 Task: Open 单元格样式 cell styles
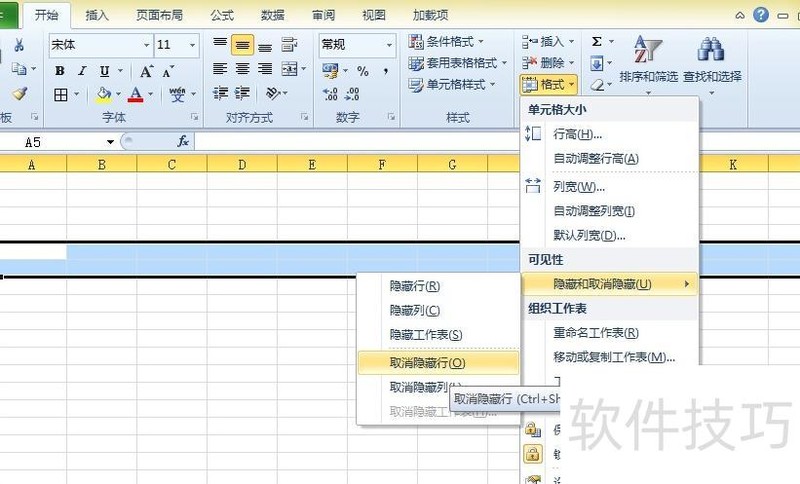(452, 85)
